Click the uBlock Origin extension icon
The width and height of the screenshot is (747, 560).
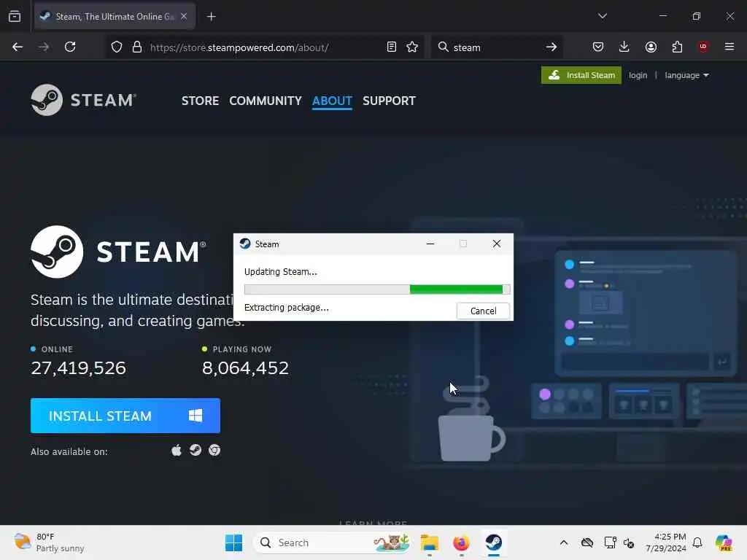703,46
